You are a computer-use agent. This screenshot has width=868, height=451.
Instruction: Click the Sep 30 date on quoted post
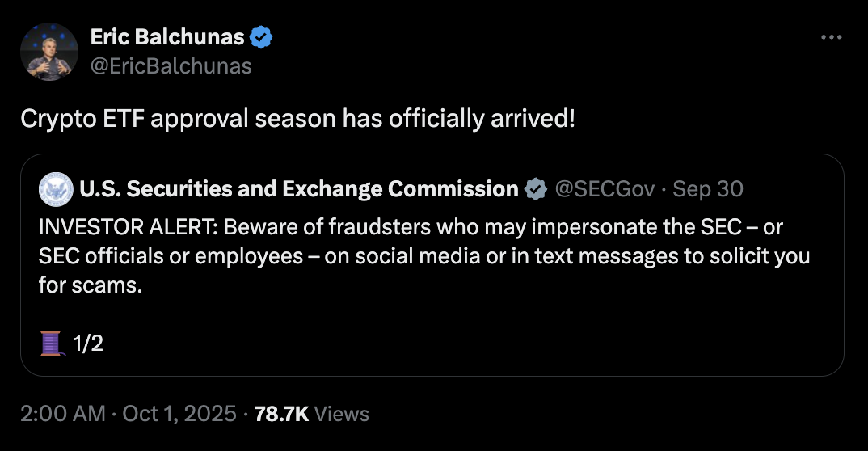[708, 189]
